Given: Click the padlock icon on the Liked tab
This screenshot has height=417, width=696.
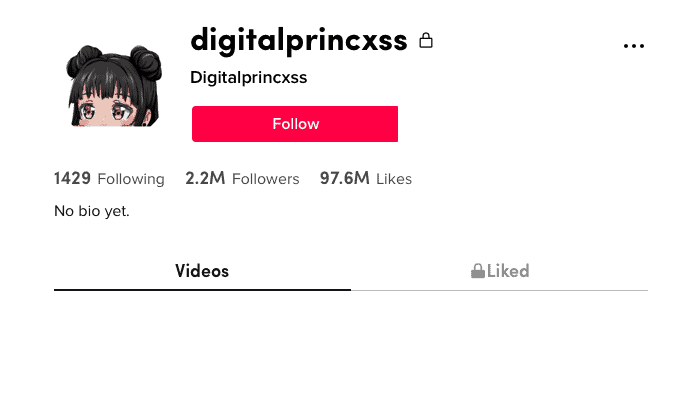Looking at the screenshot, I should point(478,270).
